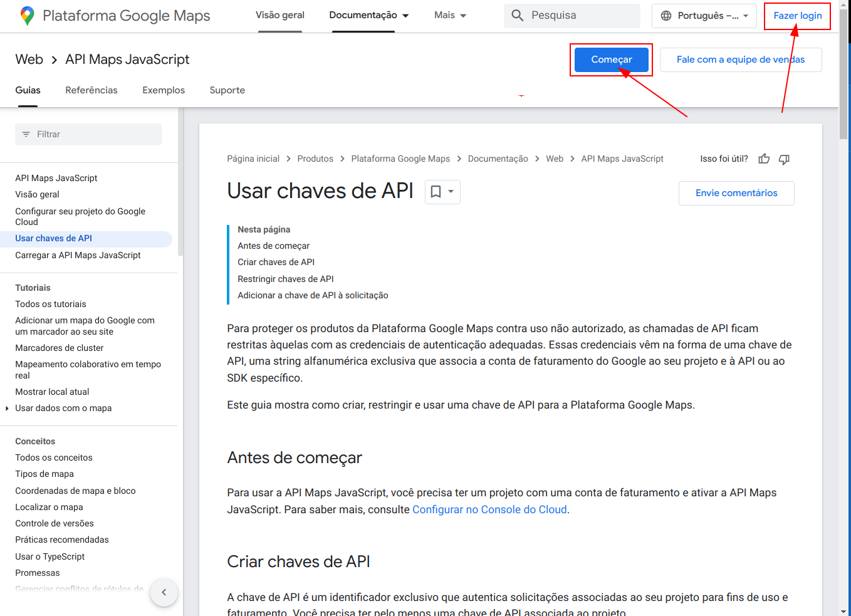
Task: Open Configurar no Console do Cloud link
Action: coord(489,509)
